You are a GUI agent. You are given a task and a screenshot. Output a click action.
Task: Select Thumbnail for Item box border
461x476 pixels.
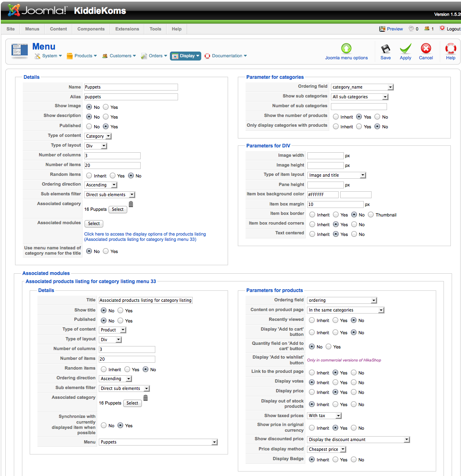coord(370,215)
